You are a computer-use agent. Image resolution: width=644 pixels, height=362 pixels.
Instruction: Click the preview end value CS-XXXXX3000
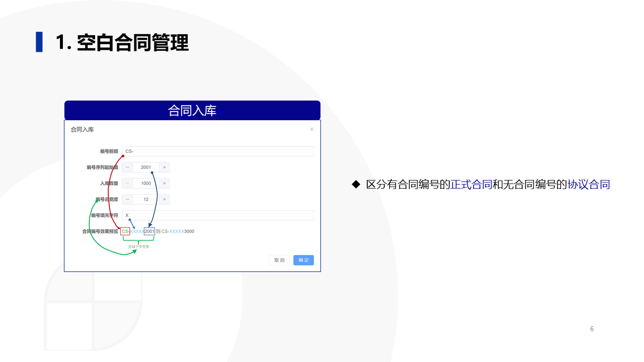(178, 231)
